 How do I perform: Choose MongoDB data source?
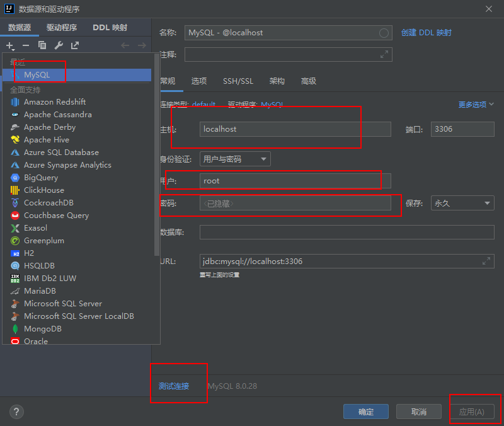click(76, 329)
